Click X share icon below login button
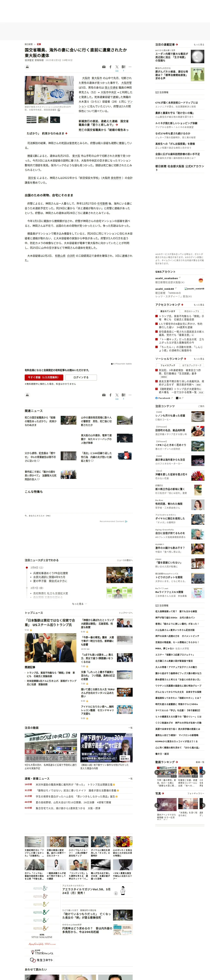Screen dimensions: 210x980 tap(117, 395)
